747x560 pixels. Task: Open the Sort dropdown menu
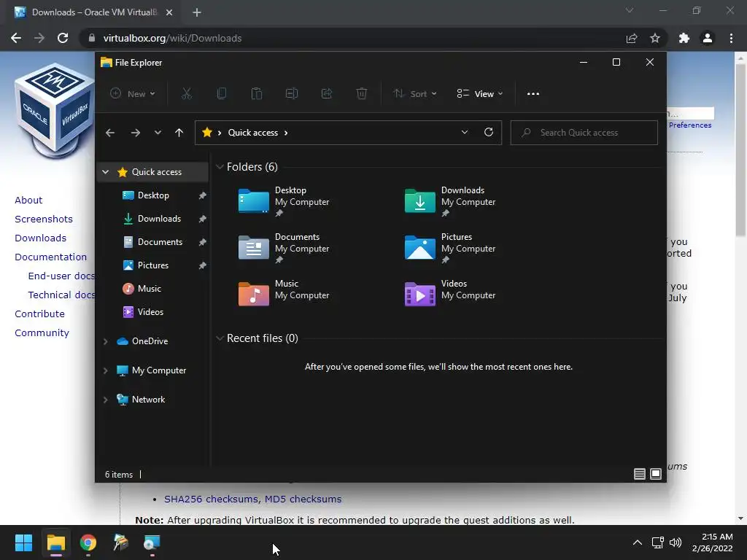click(415, 94)
